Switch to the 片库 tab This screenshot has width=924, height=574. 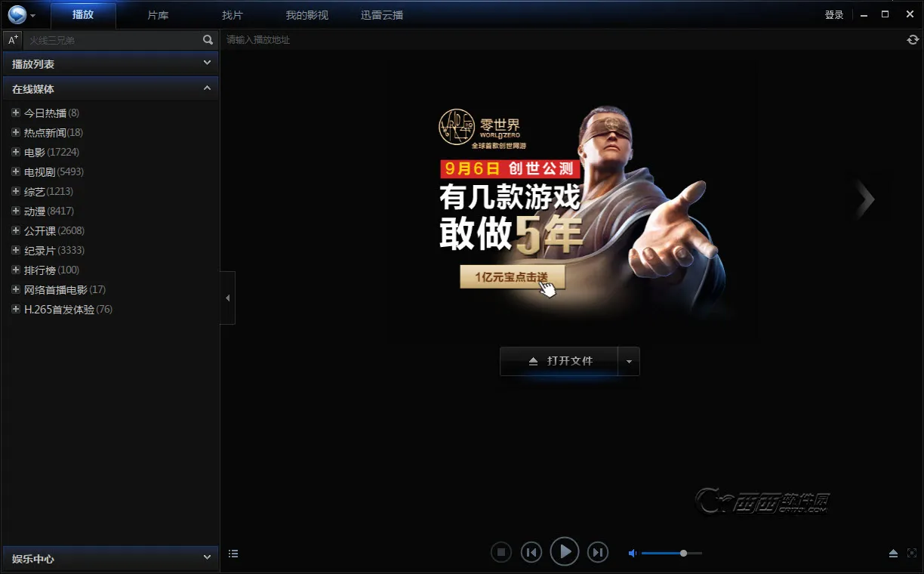tap(158, 15)
